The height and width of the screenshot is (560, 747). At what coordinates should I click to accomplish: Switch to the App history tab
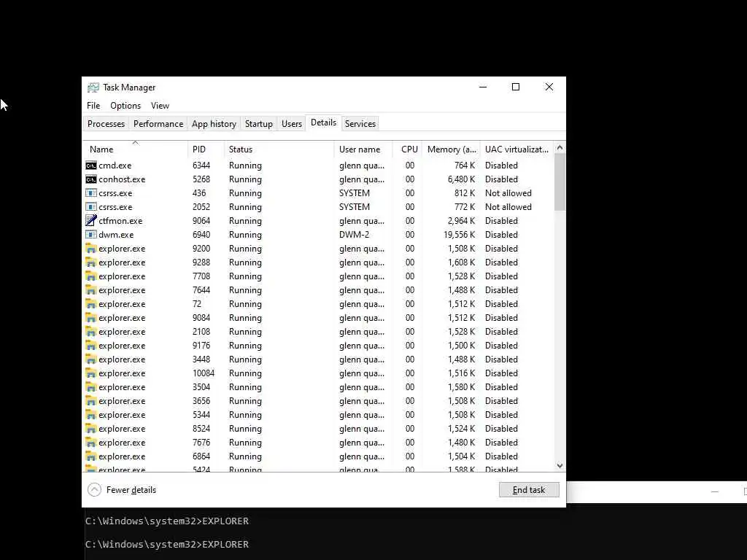(214, 124)
